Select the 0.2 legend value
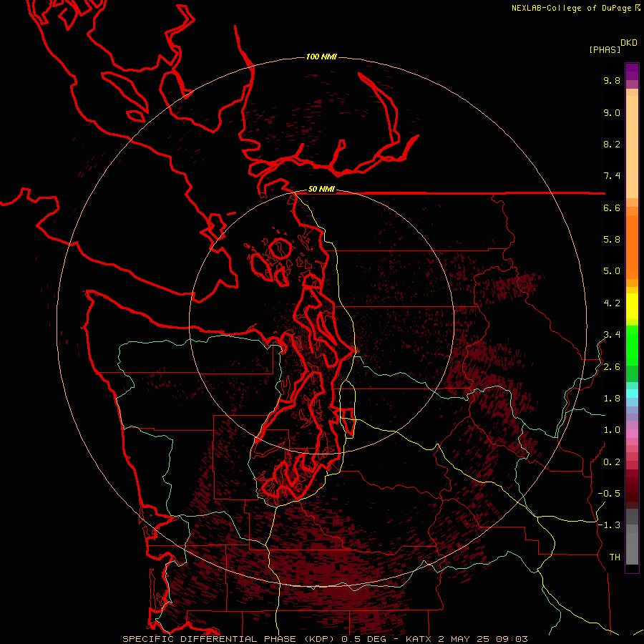Viewport: 644px width, 644px height. pos(612,462)
